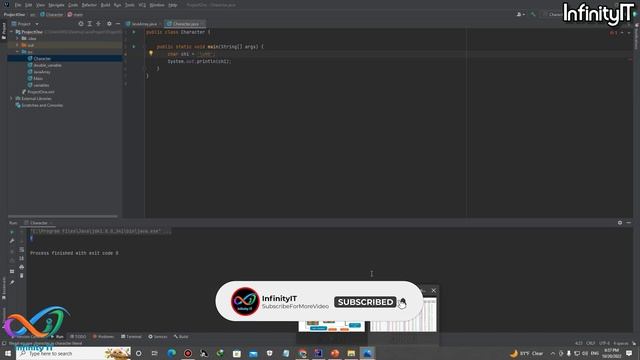Open Project panel gear options

[109, 24]
